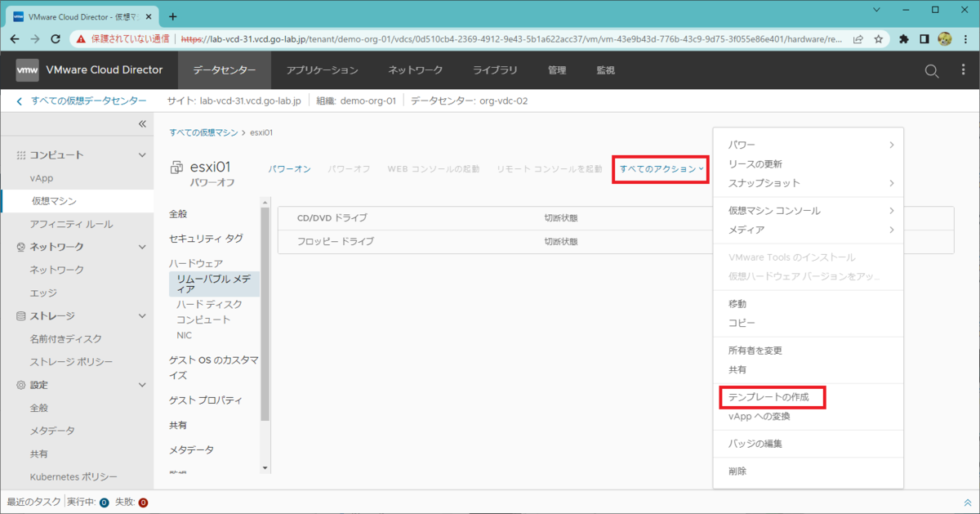
Task: Click the not-secure warning icon
Action: point(82,38)
